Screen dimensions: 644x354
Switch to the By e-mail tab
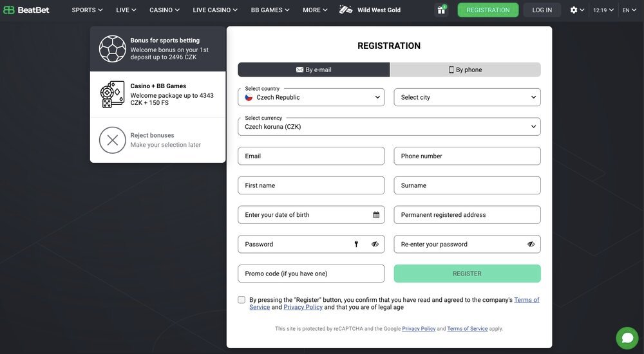click(x=314, y=70)
